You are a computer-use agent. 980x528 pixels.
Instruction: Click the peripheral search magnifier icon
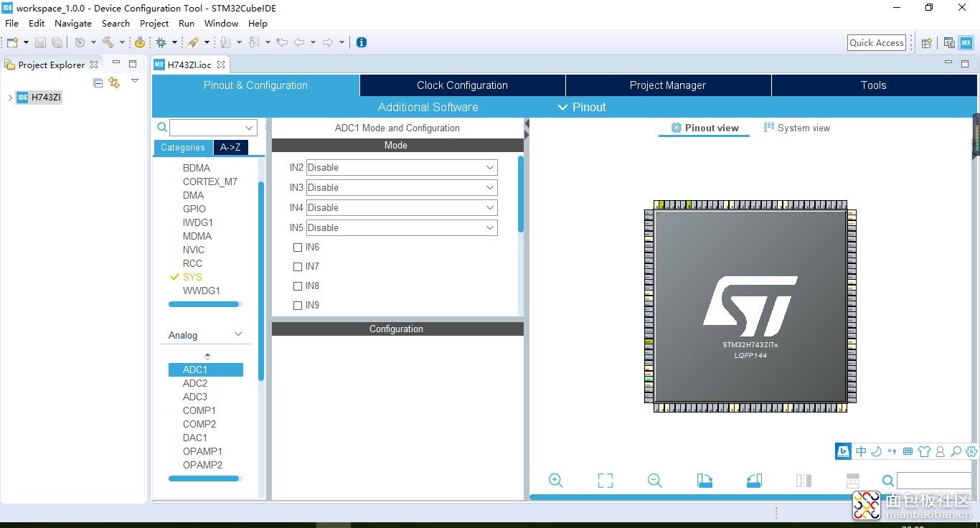[163, 128]
